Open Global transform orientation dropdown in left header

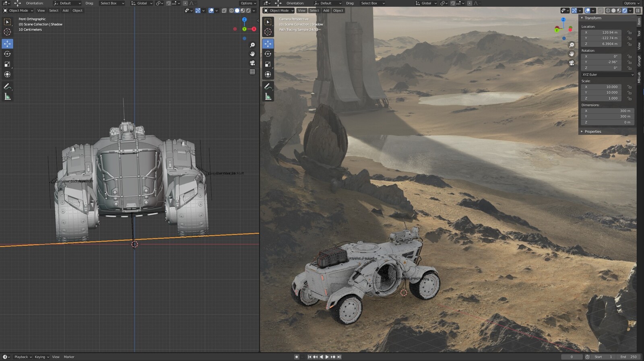(x=142, y=3)
